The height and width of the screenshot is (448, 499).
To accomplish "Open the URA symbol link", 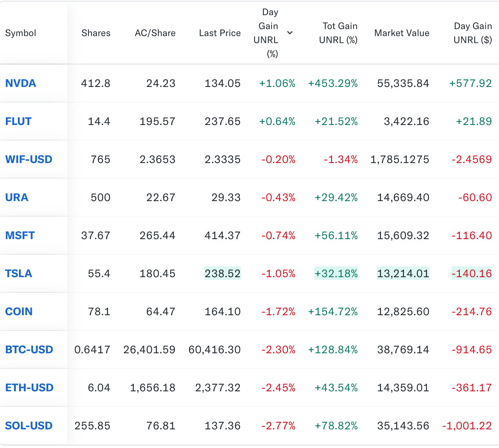I will [x=17, y=198].
